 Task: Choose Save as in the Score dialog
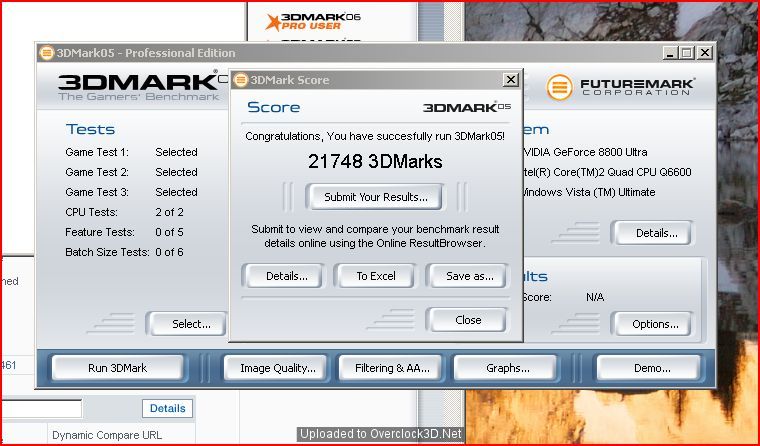tap(468, 276)
